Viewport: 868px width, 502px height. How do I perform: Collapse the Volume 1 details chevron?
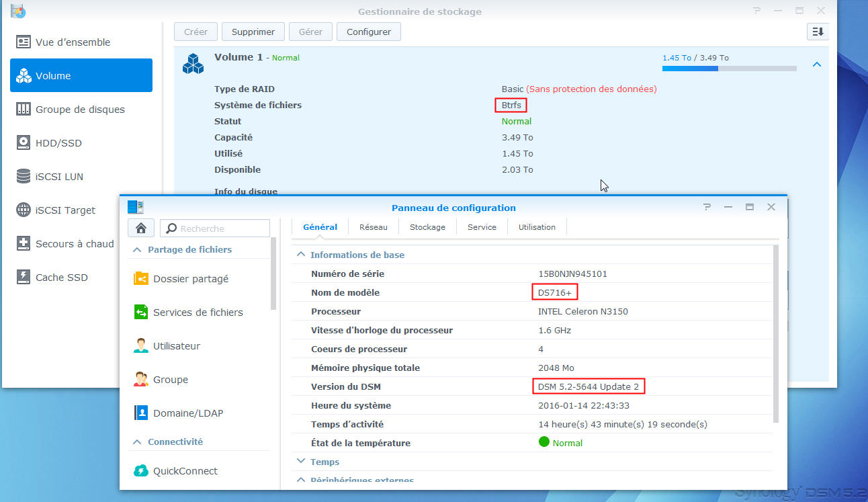[x=817, y=65]
